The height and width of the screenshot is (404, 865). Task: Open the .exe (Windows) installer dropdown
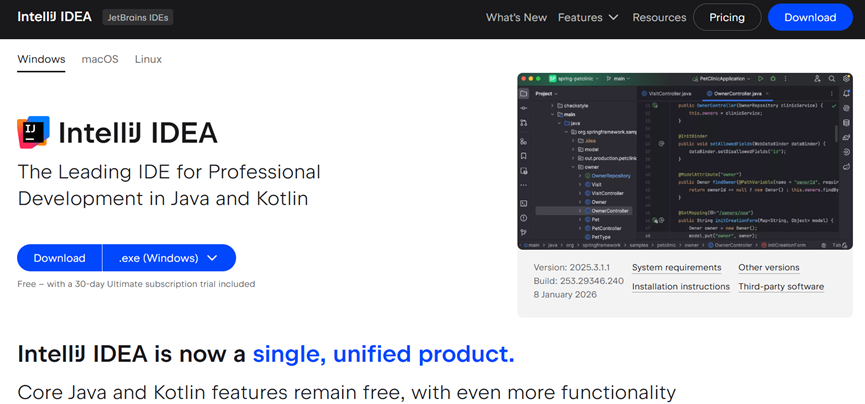point(169,258)
